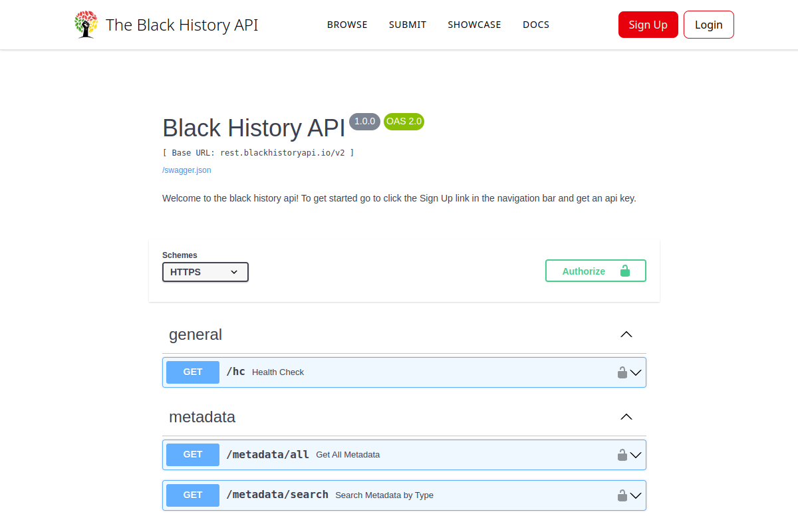Click the welcome message paragraph
This screenshot has height=532, width=798.
pyautogui.click(x=399, y=198)
